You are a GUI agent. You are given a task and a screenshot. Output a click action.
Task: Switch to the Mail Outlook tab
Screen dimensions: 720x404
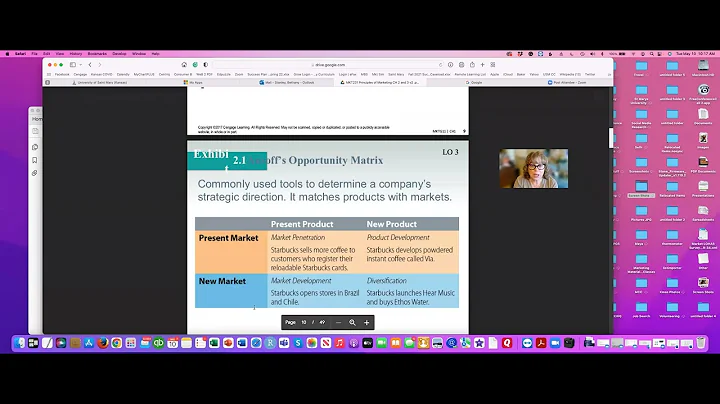pyautogui.click(x=286, y=83)
